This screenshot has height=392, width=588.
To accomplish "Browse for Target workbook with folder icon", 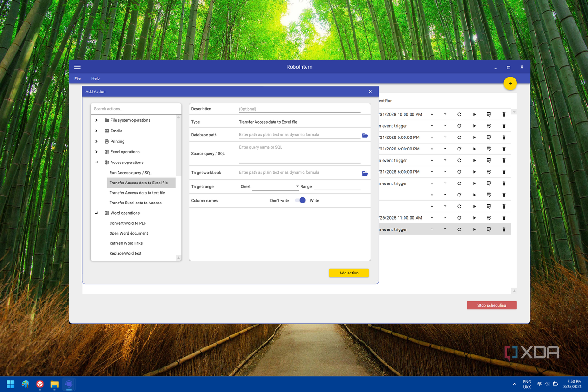I will [x=365, y=174].
